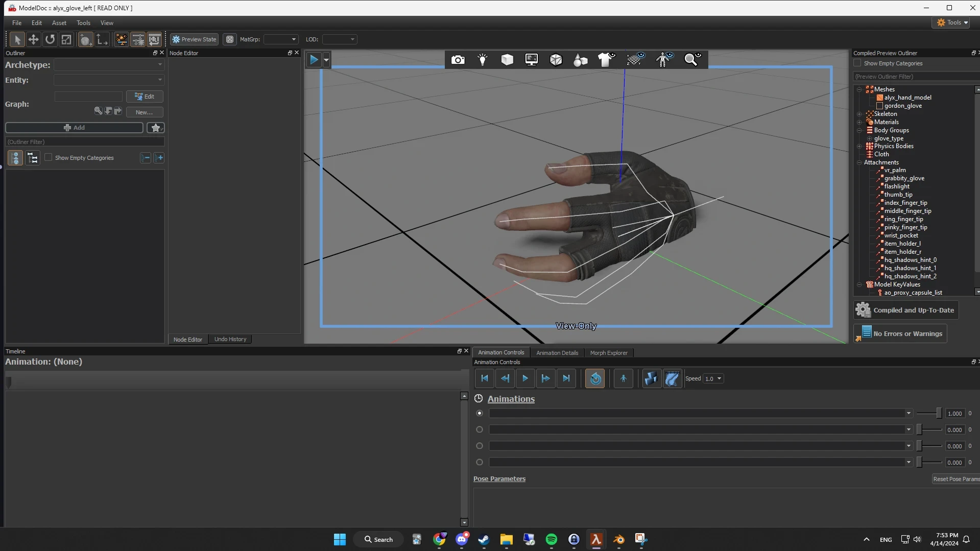Click the Graph Edit button
This screenshot has height=551, width=980.
coord(145,97)
